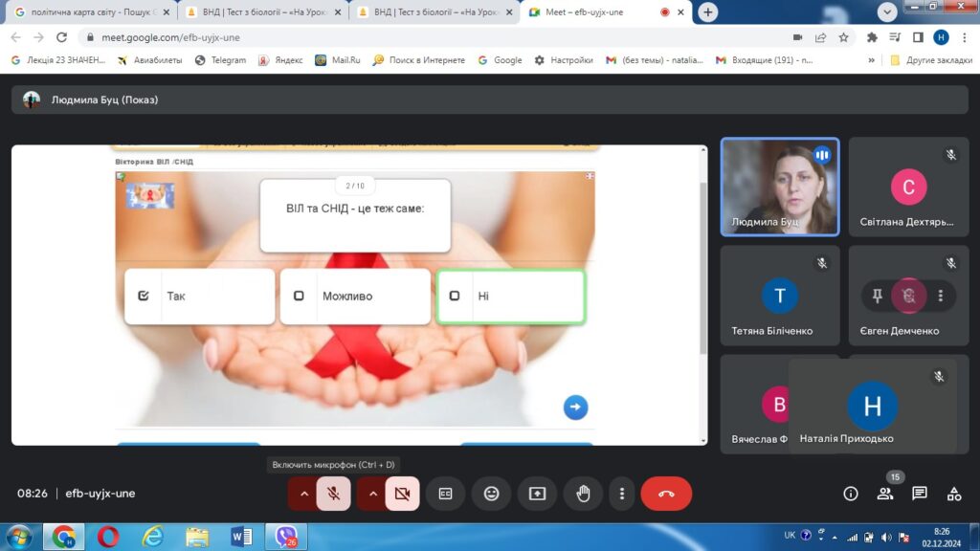Open more options three-dot menu in toolbar
Screen dimensions: 980x551
622,494
